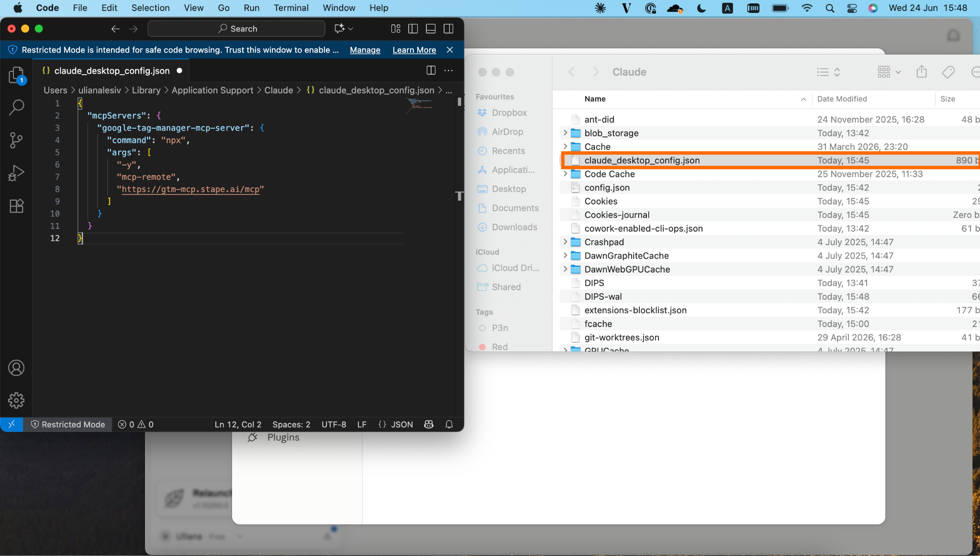The image size is (980, 556).
Task: Open Copilot status in status bar
Action: point(429,424)
